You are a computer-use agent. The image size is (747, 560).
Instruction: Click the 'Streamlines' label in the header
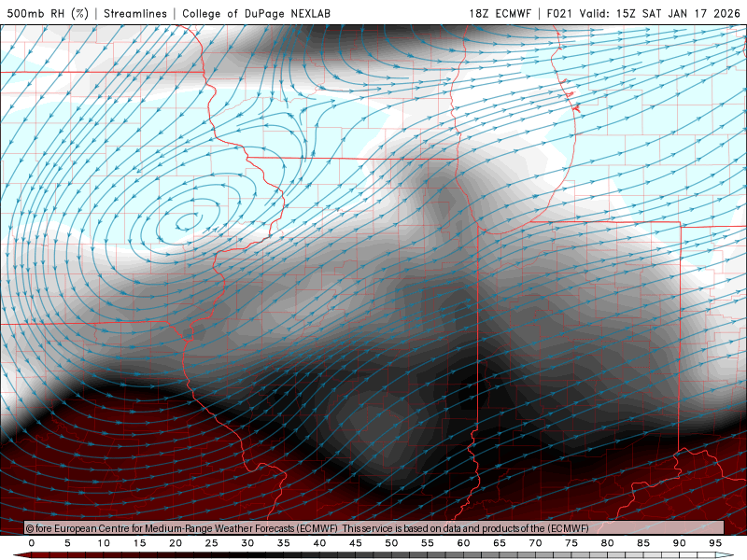pos(135,13)
